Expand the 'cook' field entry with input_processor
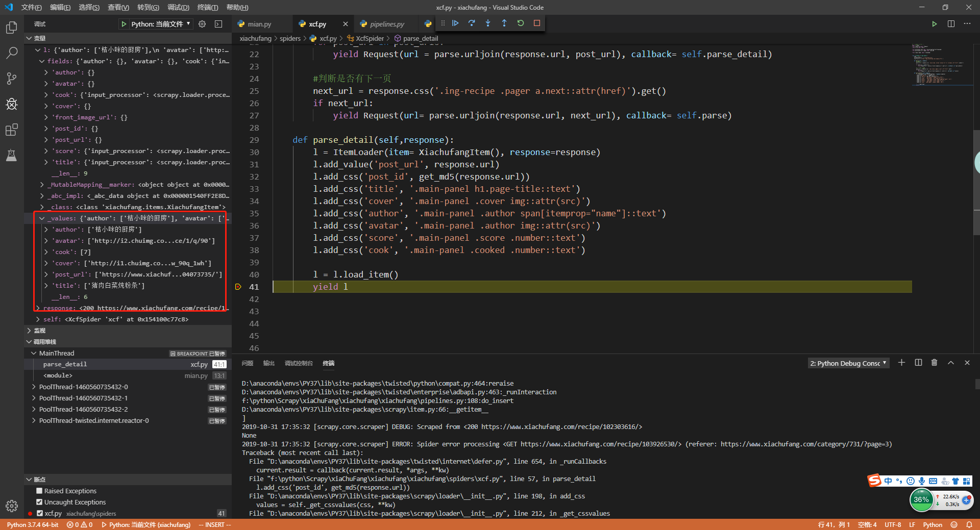 (46, 95)
